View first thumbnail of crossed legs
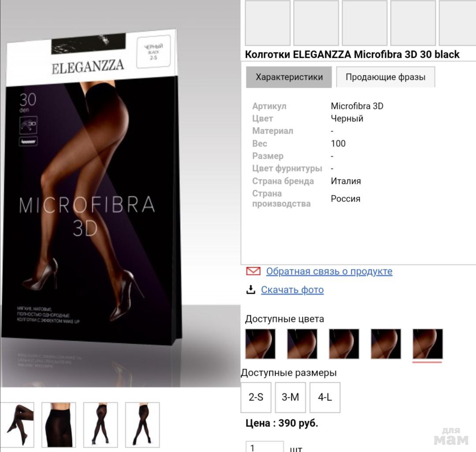Viewport: 476px width, 452px height. pyautogui.click(x=18, y=425)
